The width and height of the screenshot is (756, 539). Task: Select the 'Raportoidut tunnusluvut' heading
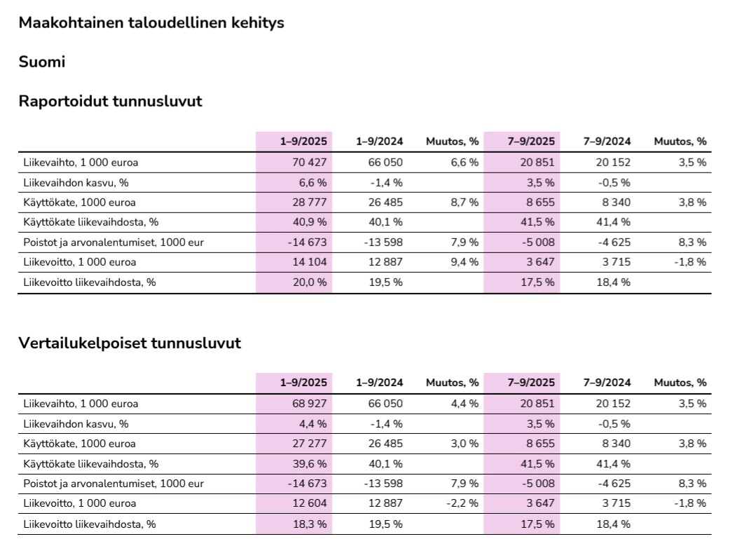coord(110,101)
